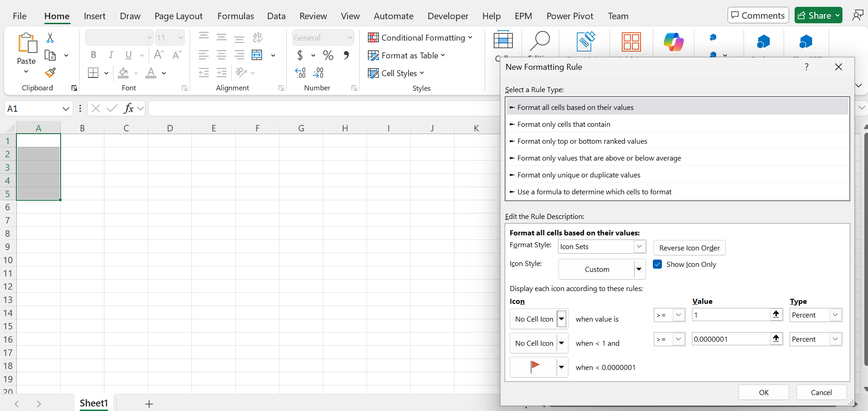Open the Developer ribbon tab

point(448,16)
